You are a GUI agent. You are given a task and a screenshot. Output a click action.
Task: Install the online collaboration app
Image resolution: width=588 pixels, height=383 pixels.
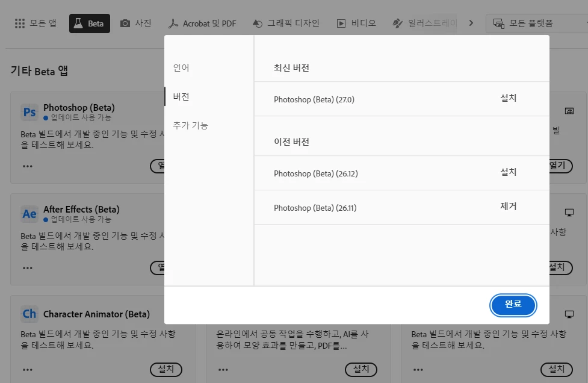coord(361,369)
